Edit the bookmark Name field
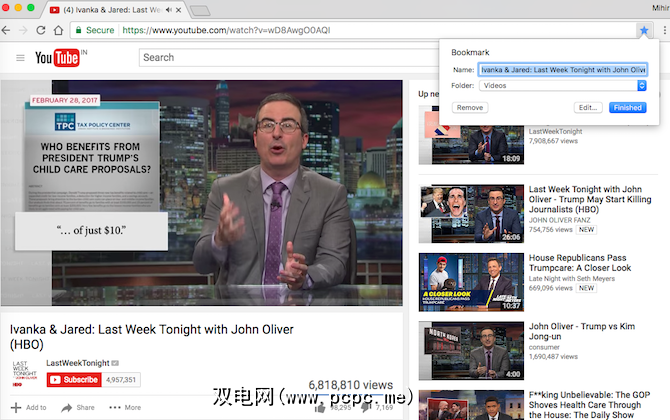670x420 pixels. point(562,70)
